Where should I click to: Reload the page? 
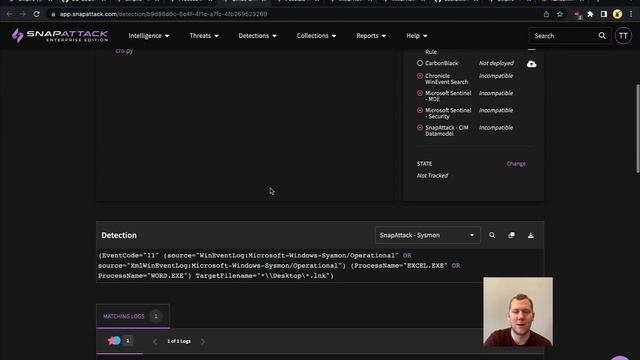click(x=37, y=14)
